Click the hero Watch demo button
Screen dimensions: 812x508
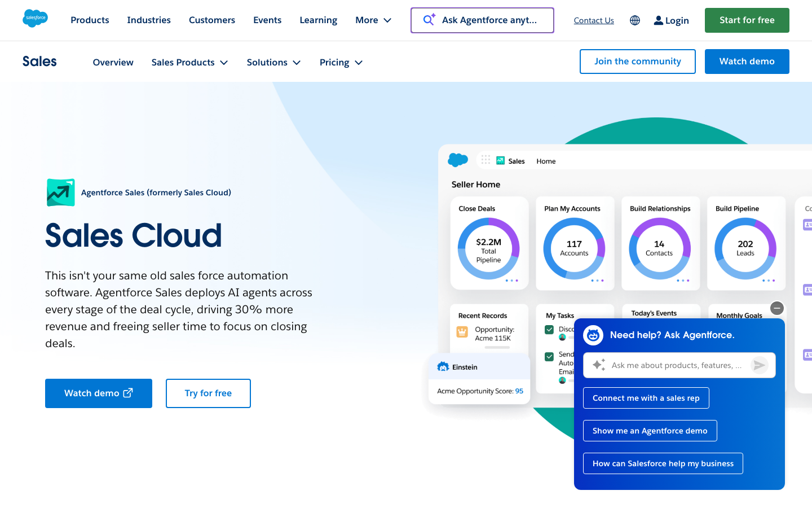(x=99, y=393)
